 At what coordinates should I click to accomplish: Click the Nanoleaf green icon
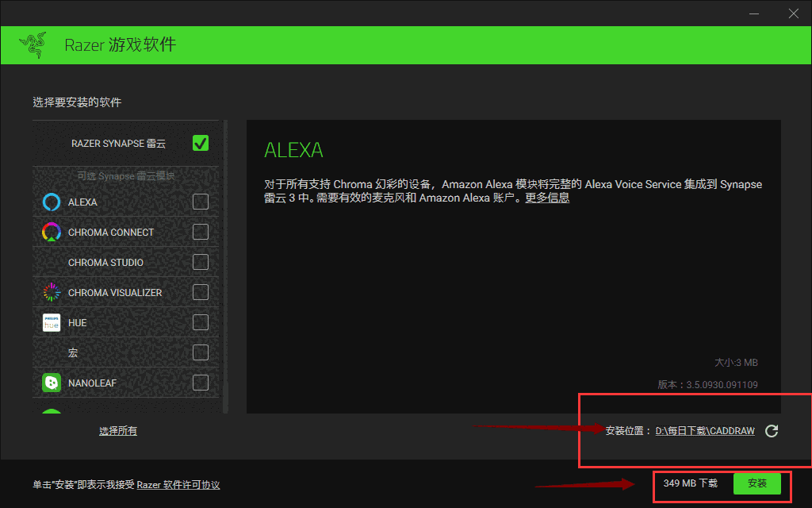[52, 383]
